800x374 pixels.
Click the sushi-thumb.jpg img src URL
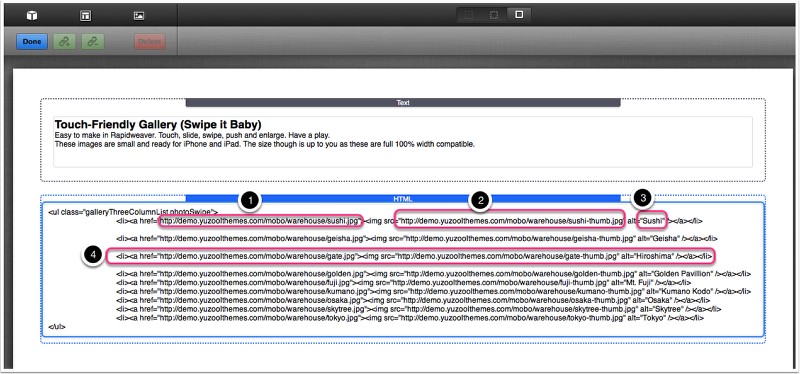click(510, 221)
